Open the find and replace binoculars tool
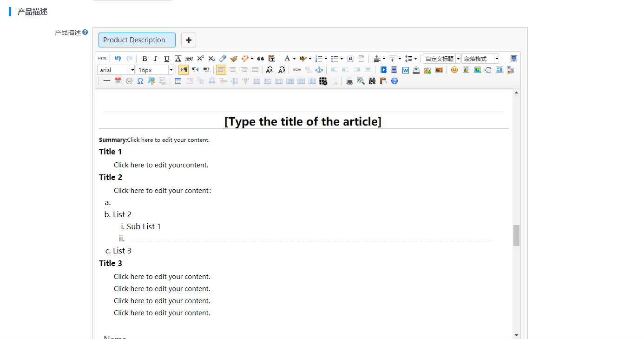644x339 pixels. tap(372, 81)
